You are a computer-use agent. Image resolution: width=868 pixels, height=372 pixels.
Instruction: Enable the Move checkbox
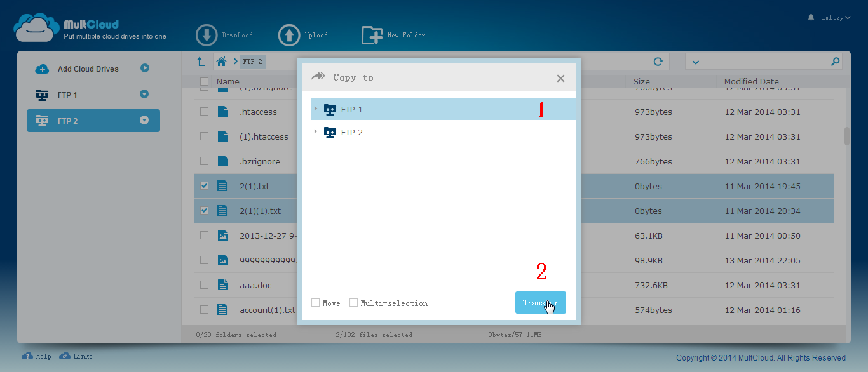coord(315,303)
